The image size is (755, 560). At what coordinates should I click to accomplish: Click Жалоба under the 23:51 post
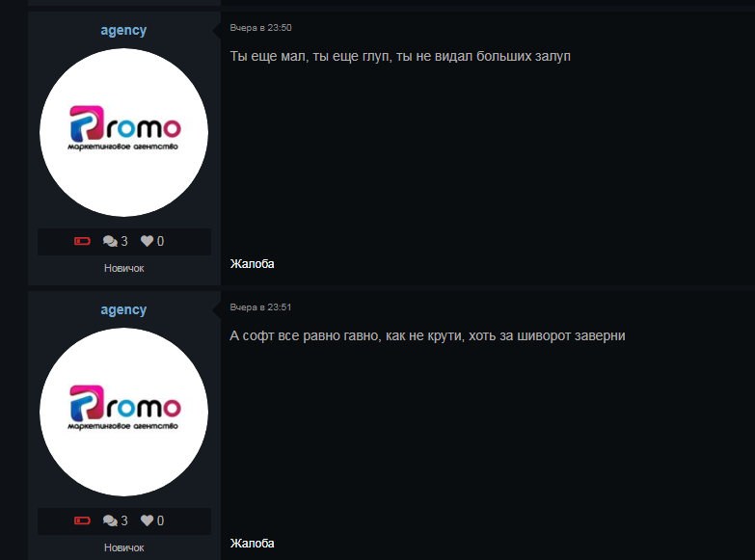[252, 544]
